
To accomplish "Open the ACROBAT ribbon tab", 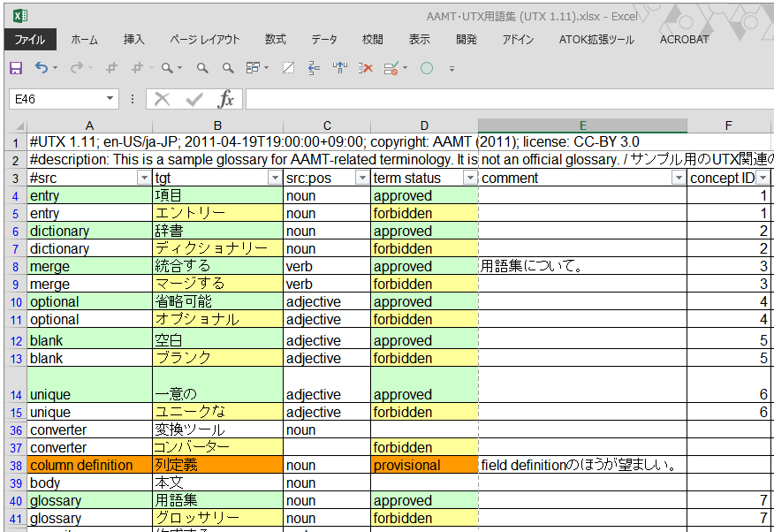I will [684, 40].
